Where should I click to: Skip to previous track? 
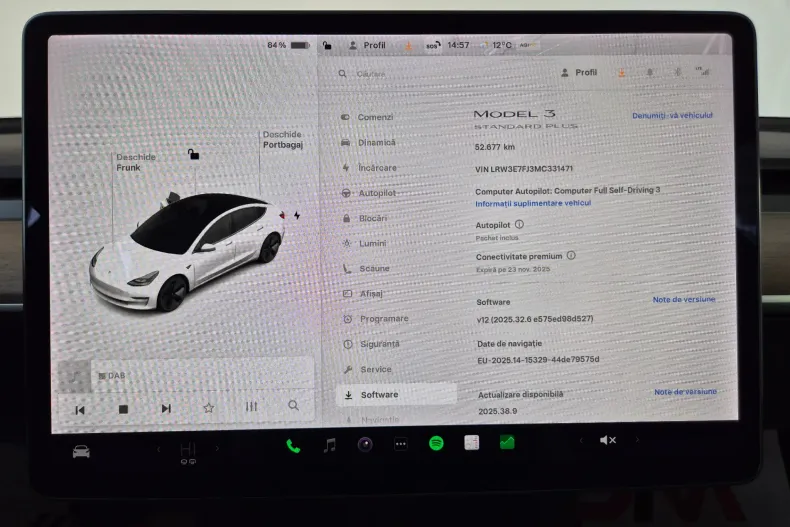[80, 410]
